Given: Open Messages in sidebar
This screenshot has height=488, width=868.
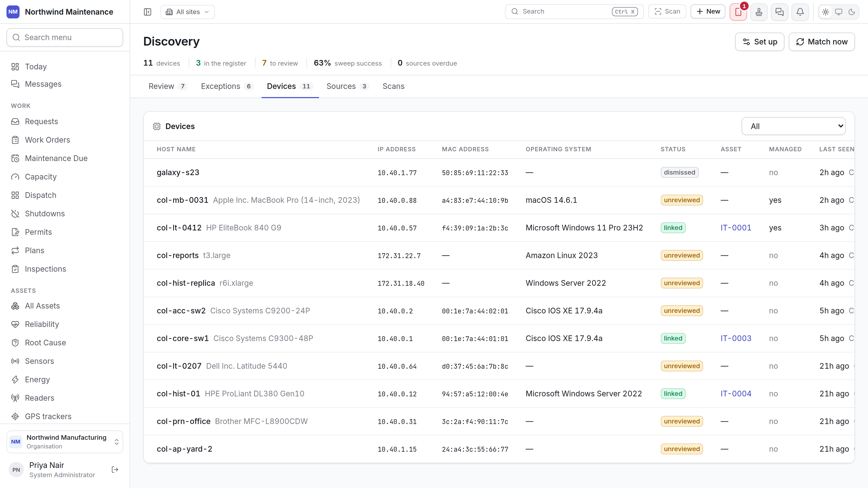Looking at the screenshot, I should [x=65, y=84].
